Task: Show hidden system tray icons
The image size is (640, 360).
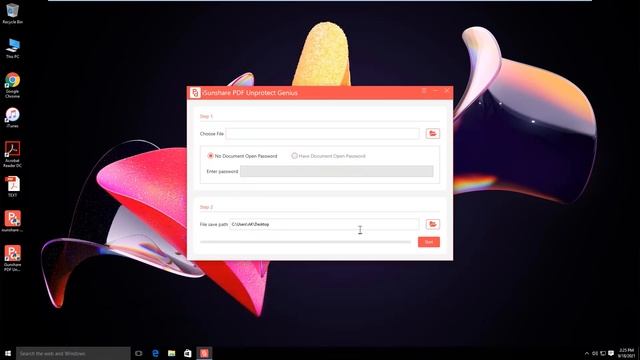Action: (x=587, y=353)
